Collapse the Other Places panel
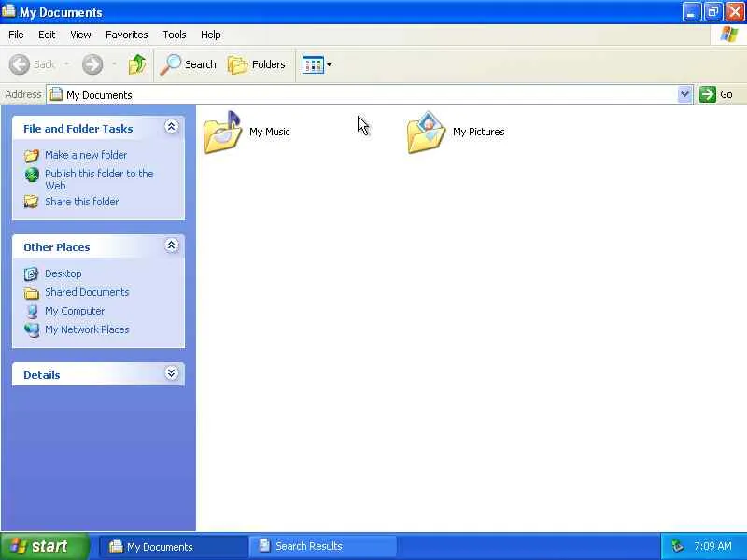This screenshot has width=747, height=560. [x=172, y=245]
